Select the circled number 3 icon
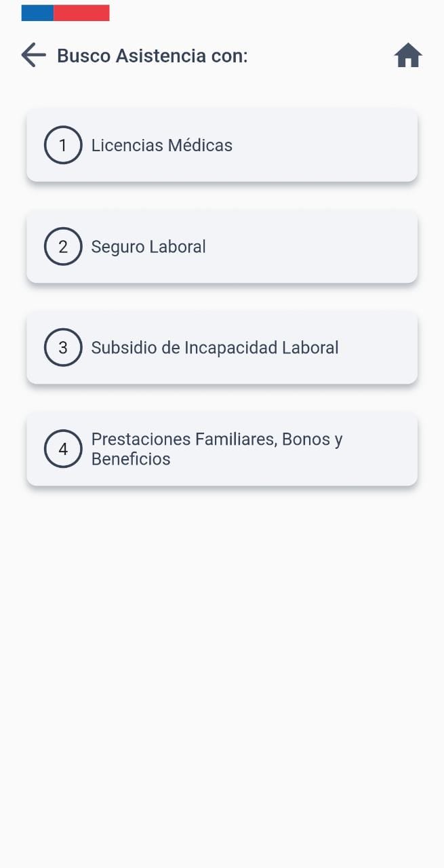The width and height of the screenshot is (444, 868). [x=63, y=347]
